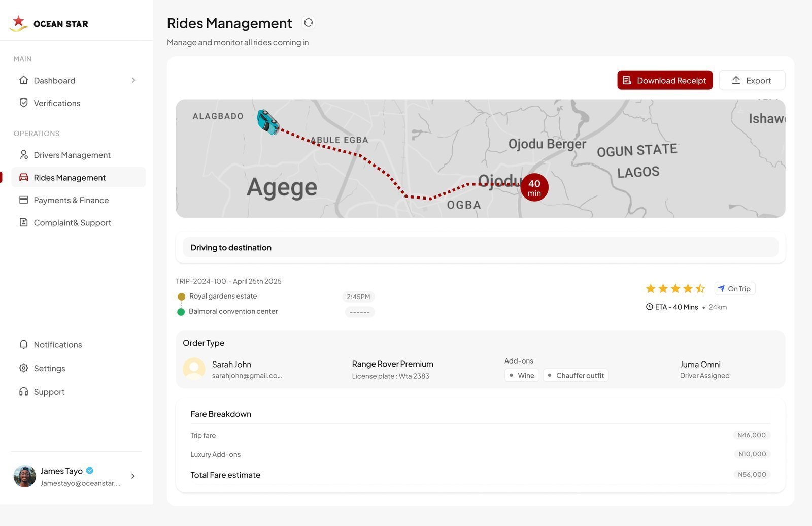
Task: Click the blue car marker on map
Action: (x=267, y=122)
